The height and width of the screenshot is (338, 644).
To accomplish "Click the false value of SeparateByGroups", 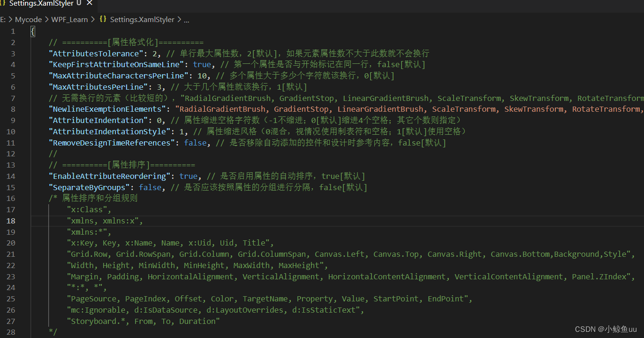I will [x=150, y=187].
